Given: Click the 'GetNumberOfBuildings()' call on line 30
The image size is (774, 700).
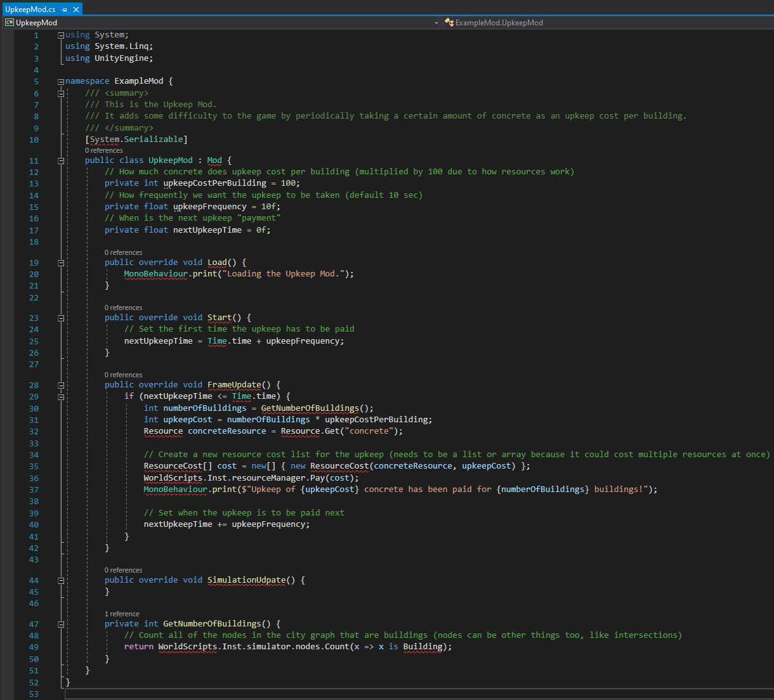Looking at the screenshot, I should click(x=315, y=408).
